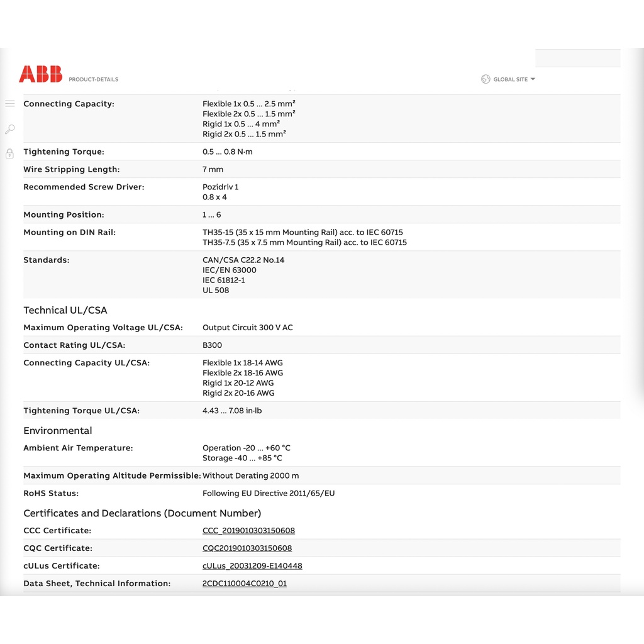
Task: Select the 'Wire Stripping Length:' label
Action: (x=72, y=169)
